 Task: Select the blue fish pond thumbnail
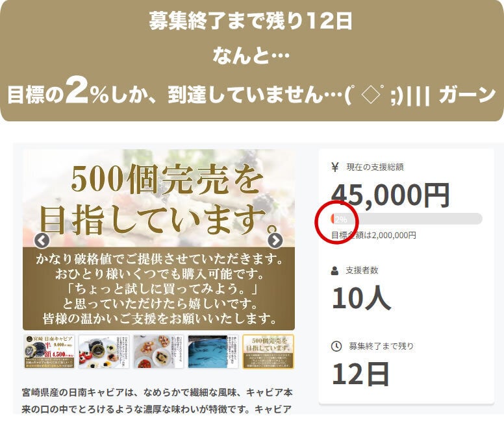pyautogui.click(x=213, y=352)
